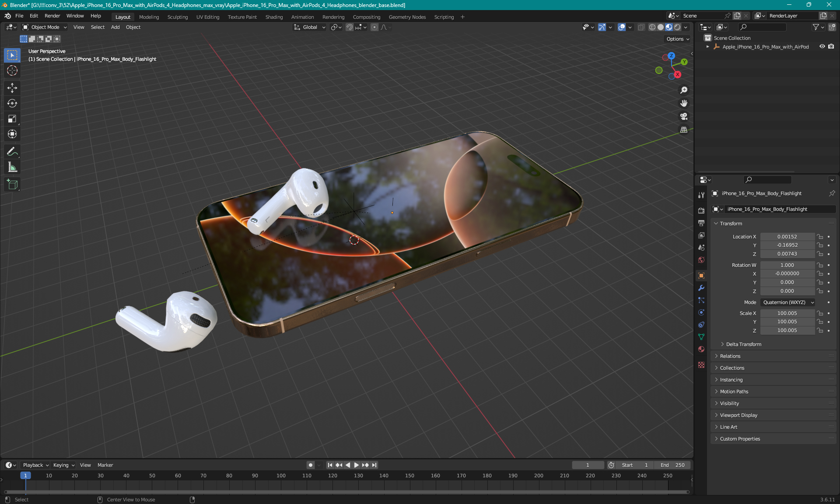
Task: Switch perspective/orthographic with grid icon
Action: pyautogui.click(x=684, y=129)
